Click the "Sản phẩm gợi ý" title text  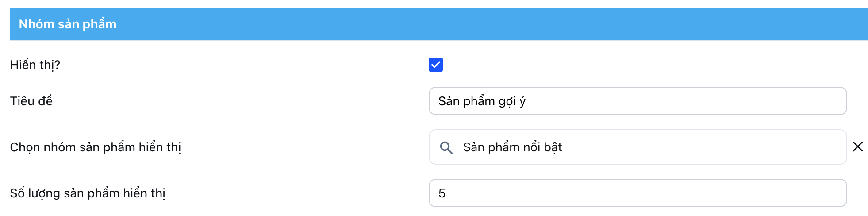pos(481,101)
